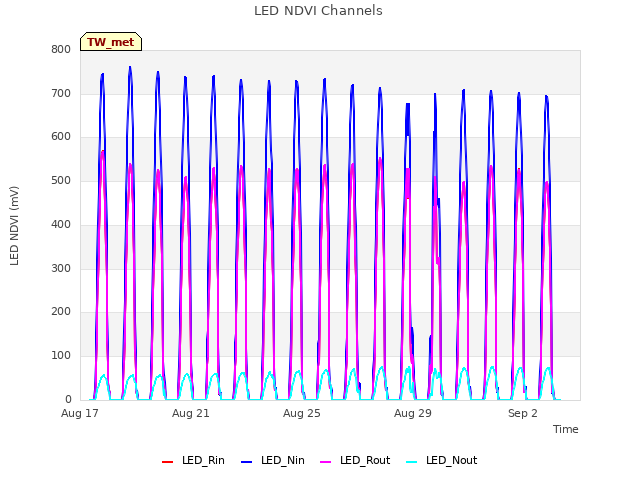The image size is (640, 480).
Task: Click the cyan LED_Nout legend color marker
Action: pyautogui.click(x=412, y=462)
